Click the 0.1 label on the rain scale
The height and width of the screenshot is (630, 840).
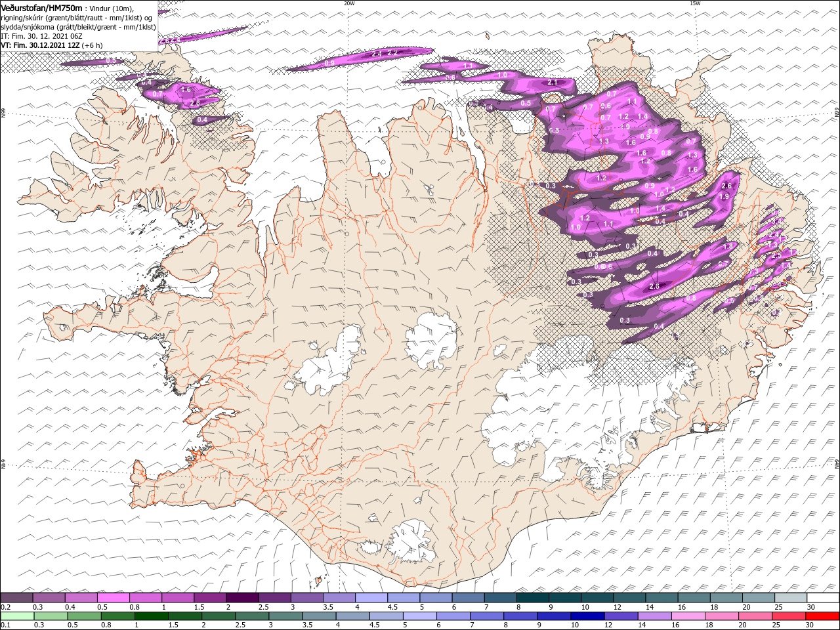click(5, 625)
